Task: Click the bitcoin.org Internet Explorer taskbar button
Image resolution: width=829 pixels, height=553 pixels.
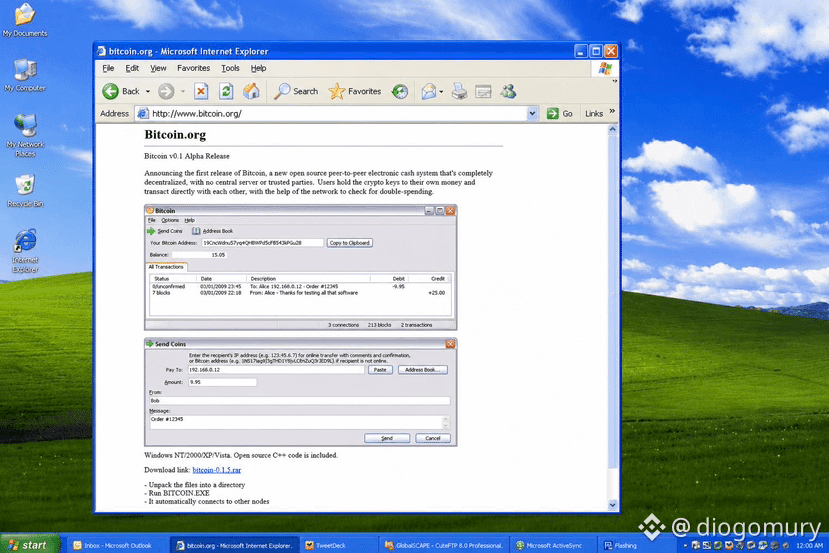Action: 235,545
